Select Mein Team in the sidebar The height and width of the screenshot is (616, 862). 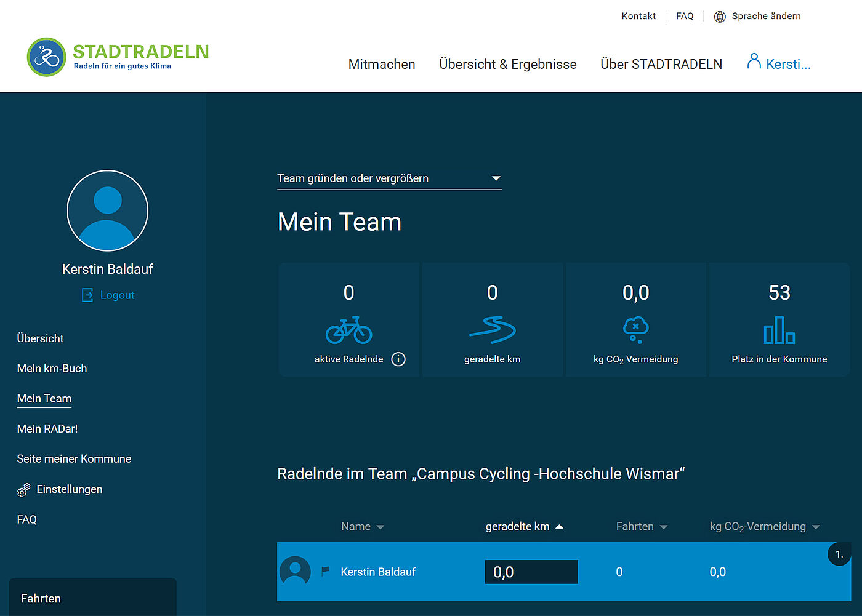click(44, 399)
